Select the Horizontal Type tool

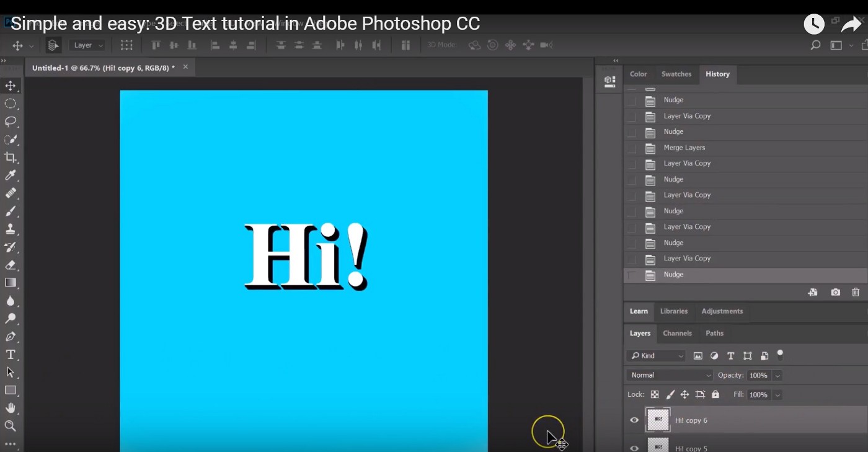click(x=11, y=354)
